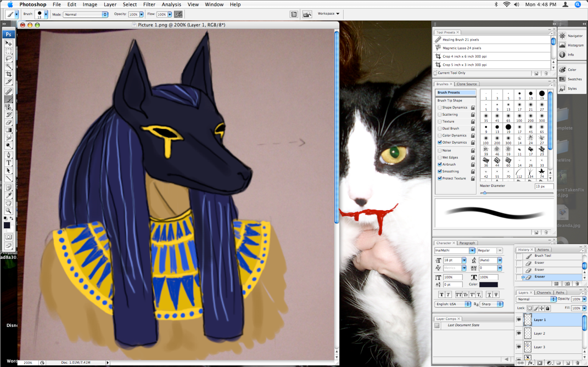Open anti-aliasing dropdown set to Sharp
Screen dimensions: 588x367
[491, 304]
